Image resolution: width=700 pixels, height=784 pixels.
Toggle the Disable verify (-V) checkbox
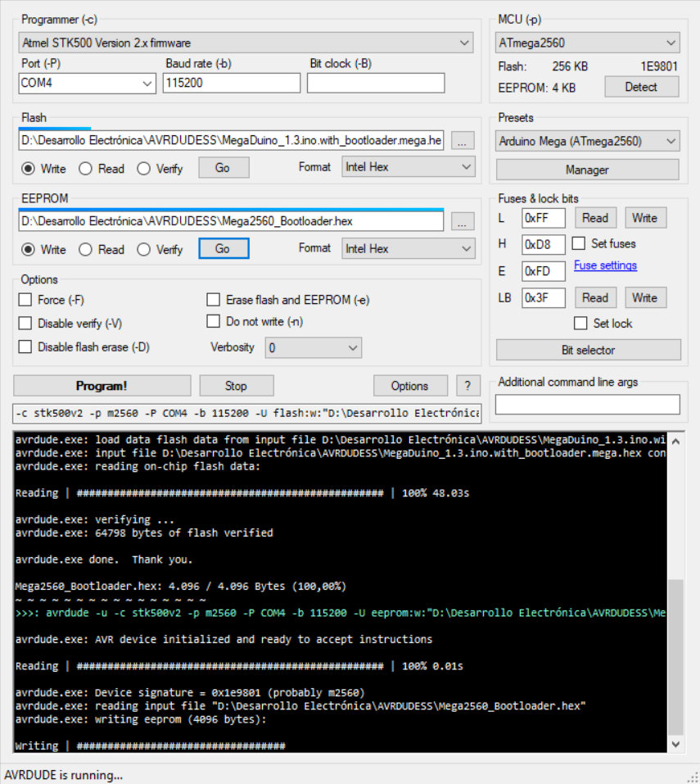click(25, 324)
